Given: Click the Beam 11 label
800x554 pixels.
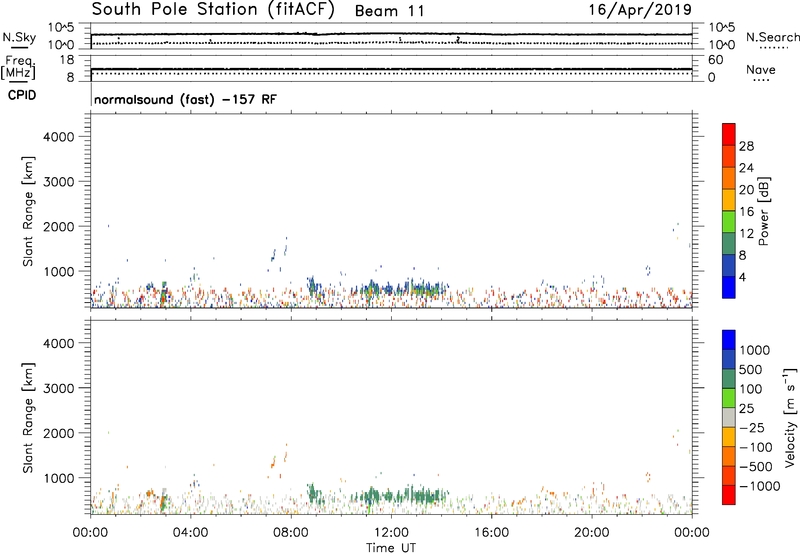Looking at the screenshot, I should [389, 11].
